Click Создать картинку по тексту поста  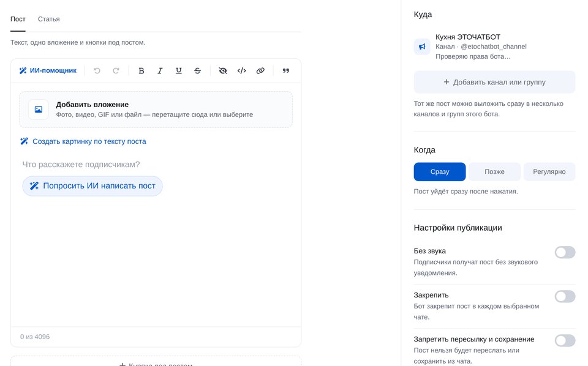point(83,141)
